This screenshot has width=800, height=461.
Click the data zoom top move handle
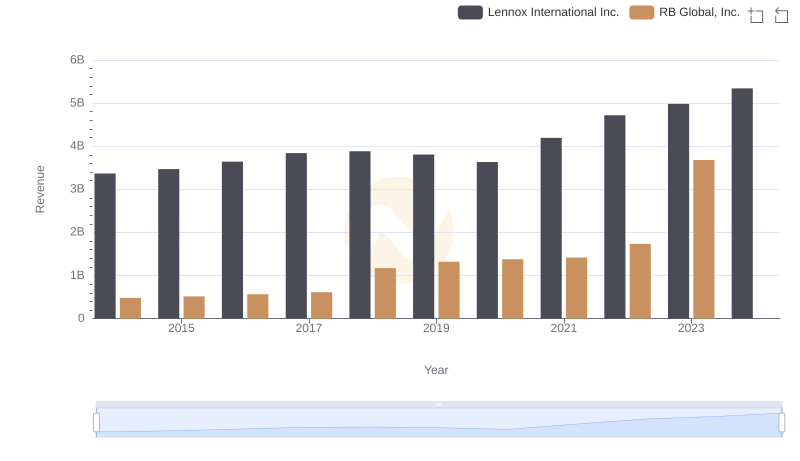[439, 404]
